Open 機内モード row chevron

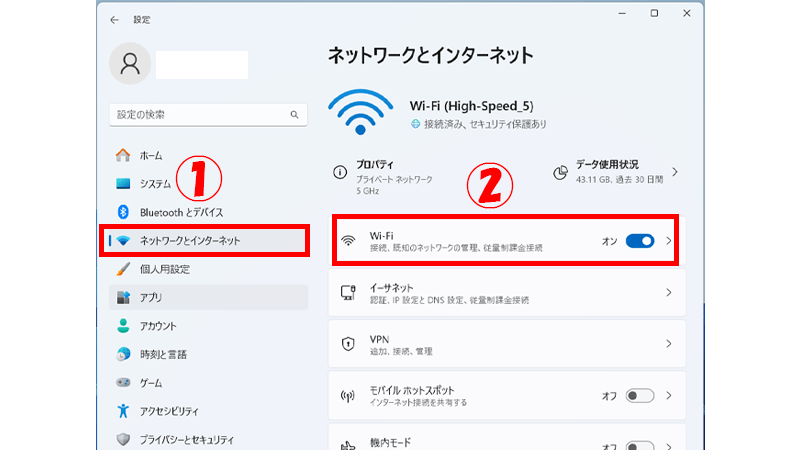click(668, 446)
